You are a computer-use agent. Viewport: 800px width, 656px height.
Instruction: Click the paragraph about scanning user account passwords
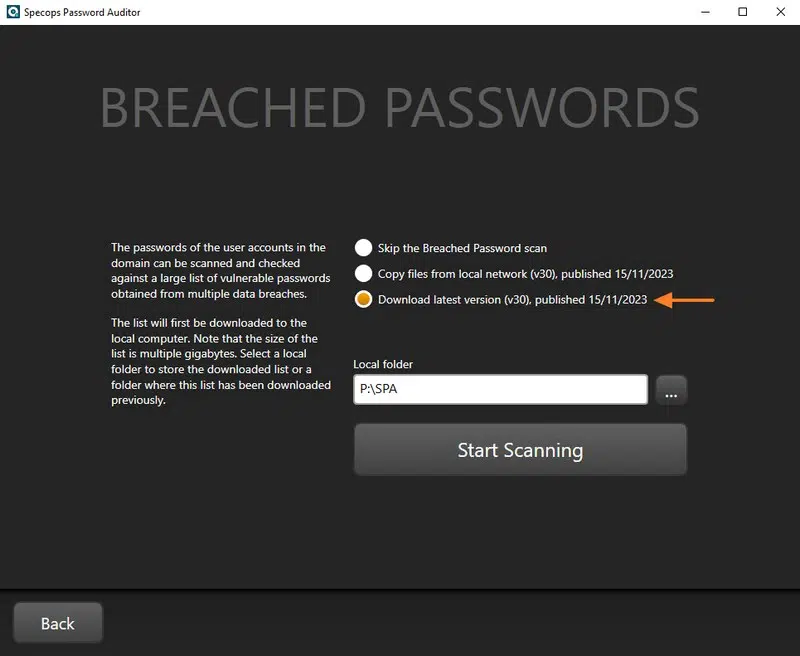click(x=218, y=271)
